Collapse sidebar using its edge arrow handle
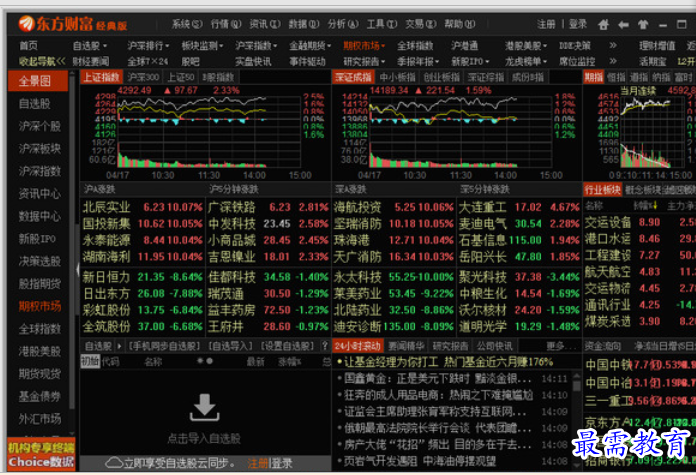The height and width of the screenshot is (475, 696). click(x=77, y=269)
